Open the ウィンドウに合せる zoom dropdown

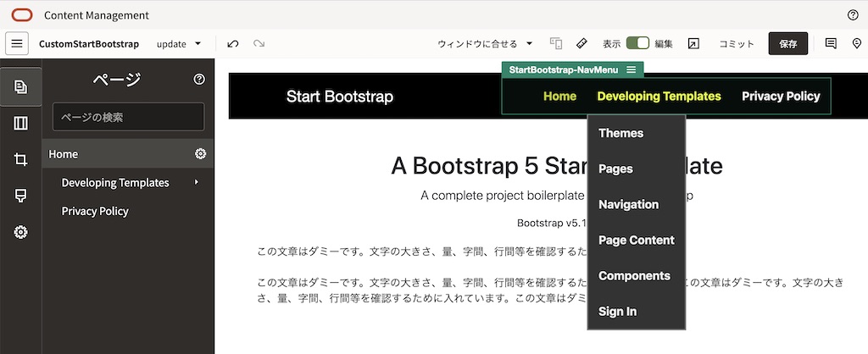pyautogui.click(x=485, y=43)
